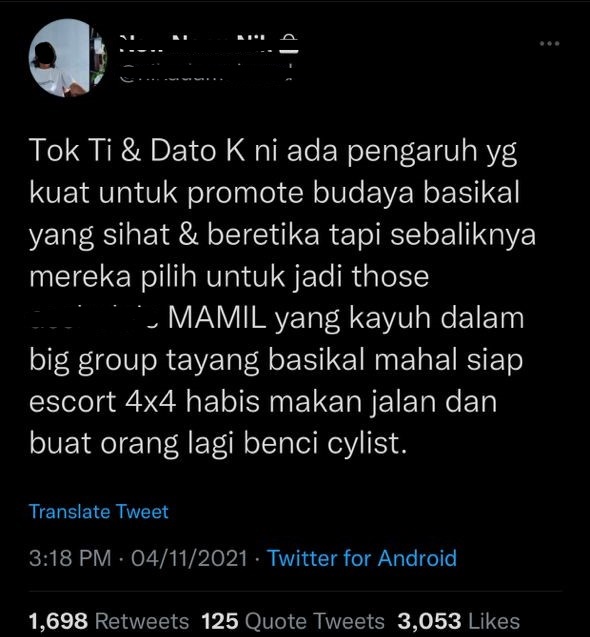
Task: Click the big group tayang basikal line
Action: coord(276,360)
